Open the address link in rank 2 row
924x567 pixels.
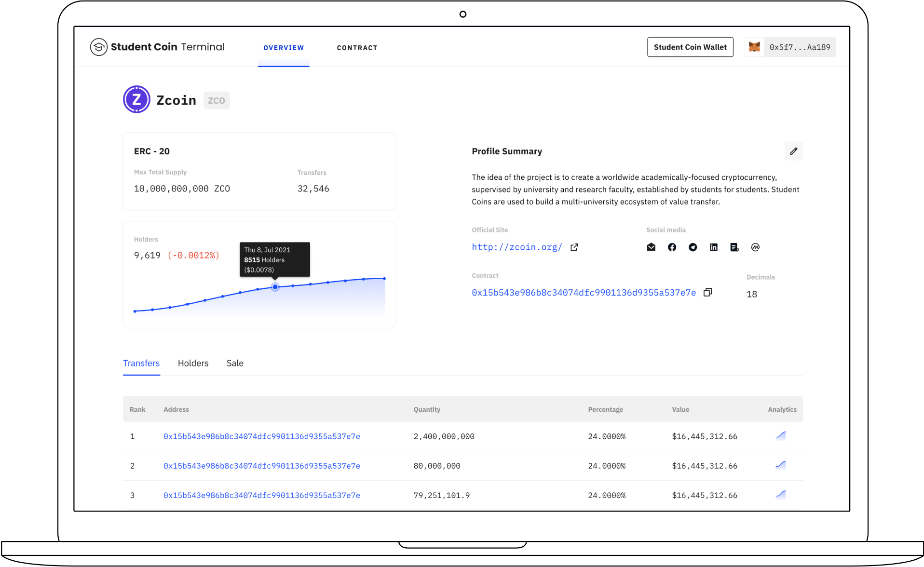coord(262,466)
